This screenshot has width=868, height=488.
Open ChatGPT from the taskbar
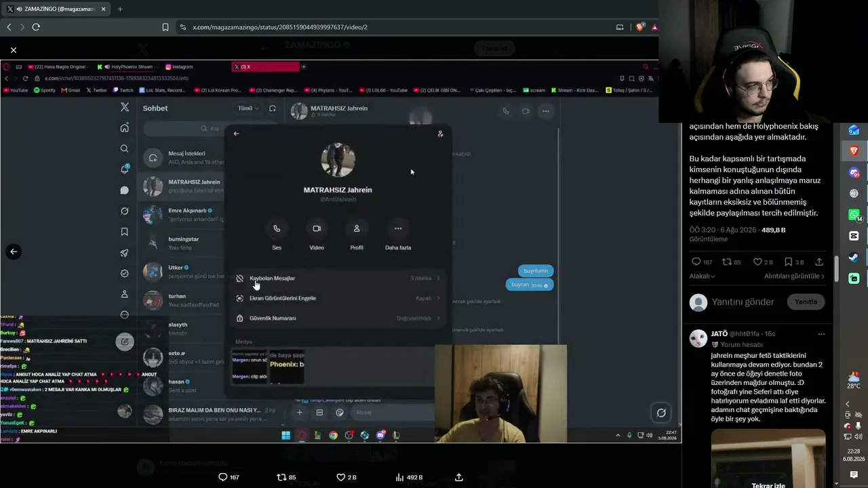pos(854,193)
